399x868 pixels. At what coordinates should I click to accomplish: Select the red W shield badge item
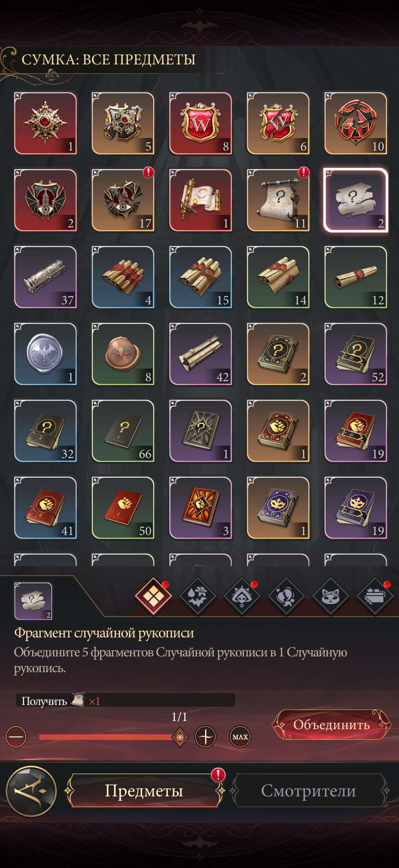click(x=201, y=123)
